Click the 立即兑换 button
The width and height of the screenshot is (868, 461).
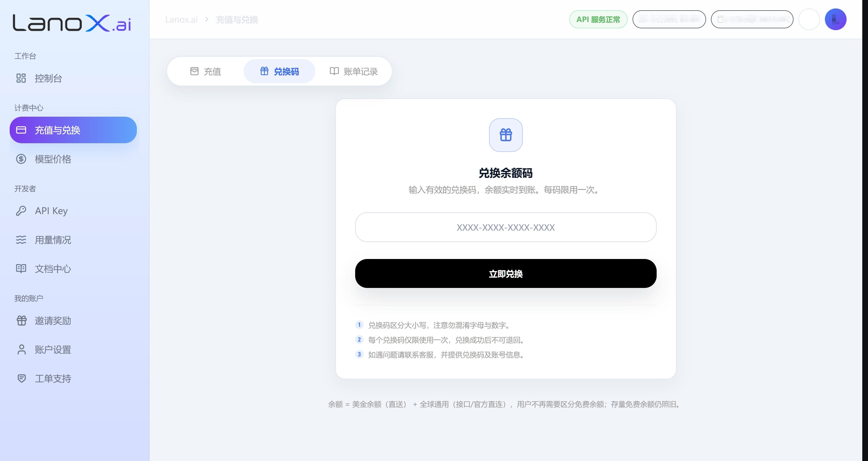[x=506, y=273]
